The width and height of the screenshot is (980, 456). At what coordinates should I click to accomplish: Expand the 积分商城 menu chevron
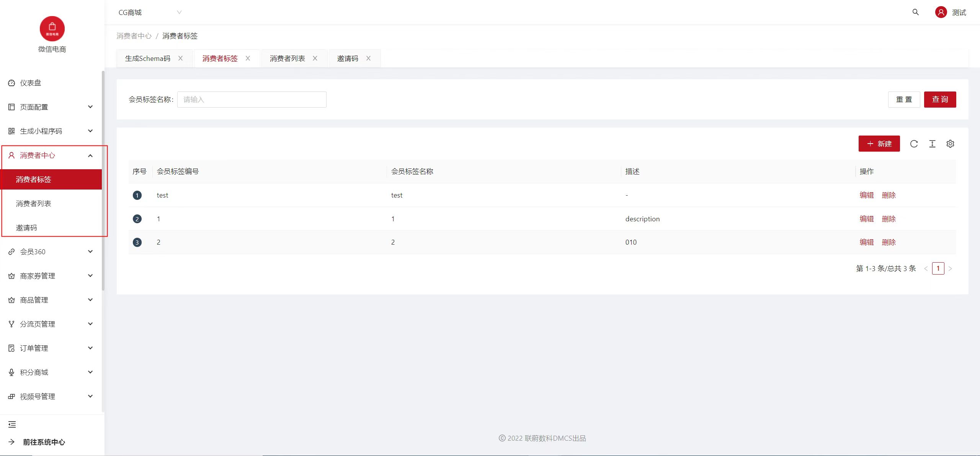pos(90,372)
